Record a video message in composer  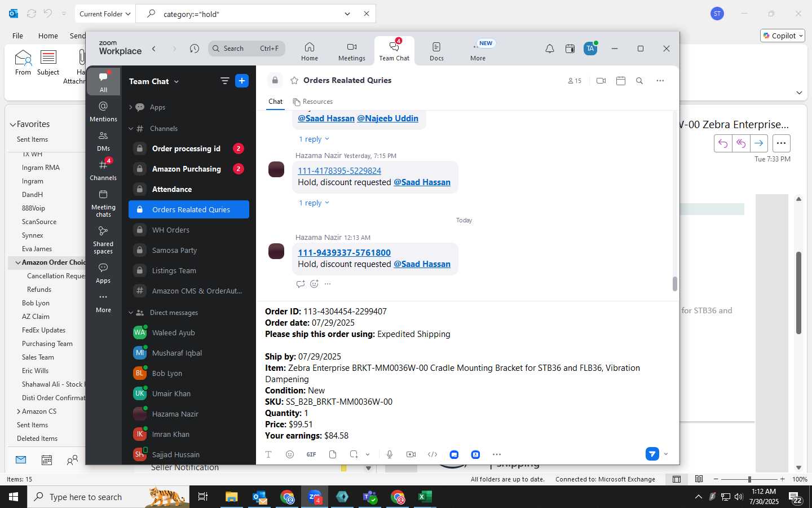(x=411, y=454)
